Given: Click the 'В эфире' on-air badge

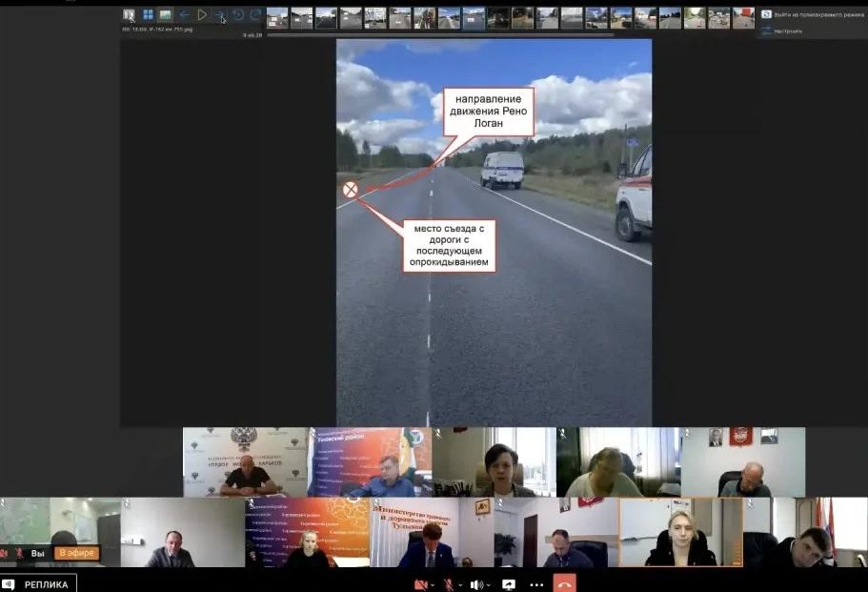Looking at the screenshot, I should coord(77,553).
